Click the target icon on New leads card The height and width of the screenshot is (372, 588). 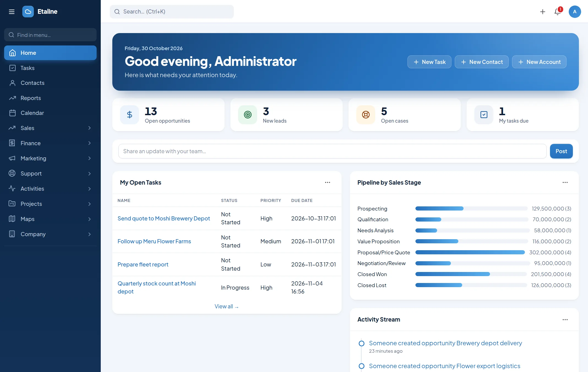247,115
